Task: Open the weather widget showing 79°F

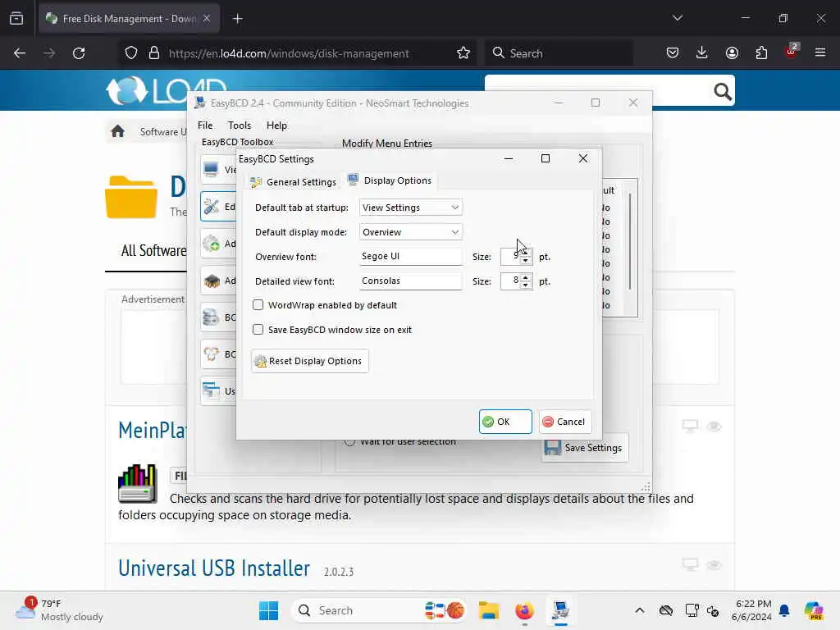Action: click(x=60, y=610)
